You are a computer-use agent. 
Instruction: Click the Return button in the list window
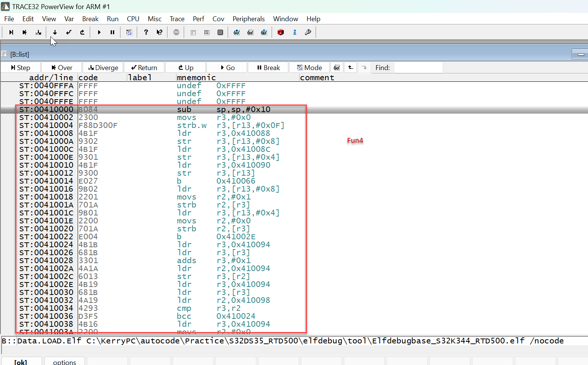[x=144, y=67]
